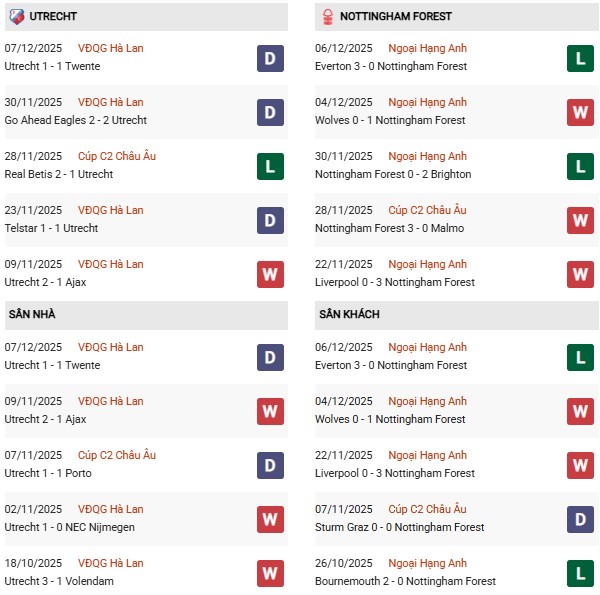Click the W badge for Utrecht 2-1 Ajax under the Sân Nhà section
Viewport: 600px width, 595px height.
pyautogui.click(x=270, y=412)
